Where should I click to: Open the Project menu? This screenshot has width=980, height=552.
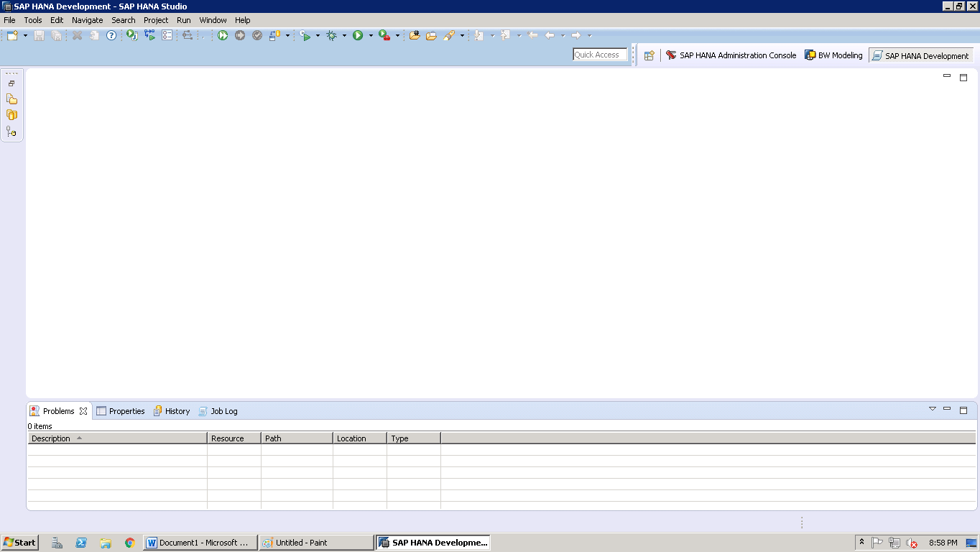coord(156,20)
